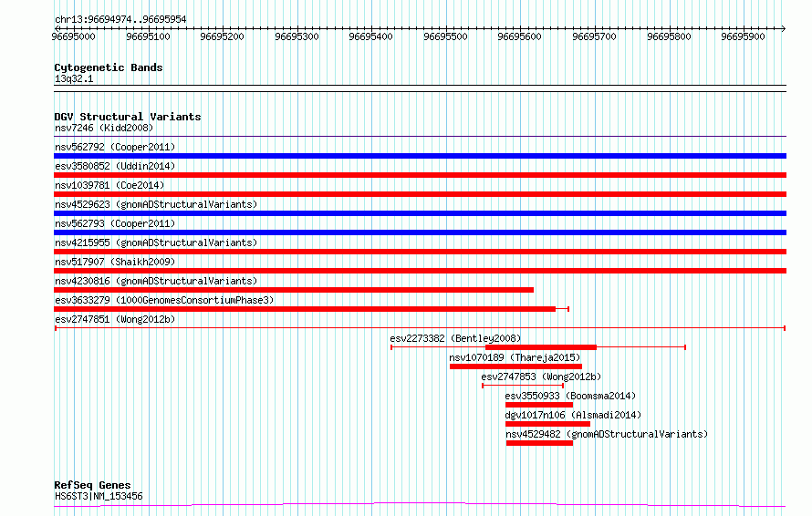The height and width of the screenshot is (516, 812).
Task: Select the nsv562792 (Cooper2011) blue bar
Action: point(420,156)
